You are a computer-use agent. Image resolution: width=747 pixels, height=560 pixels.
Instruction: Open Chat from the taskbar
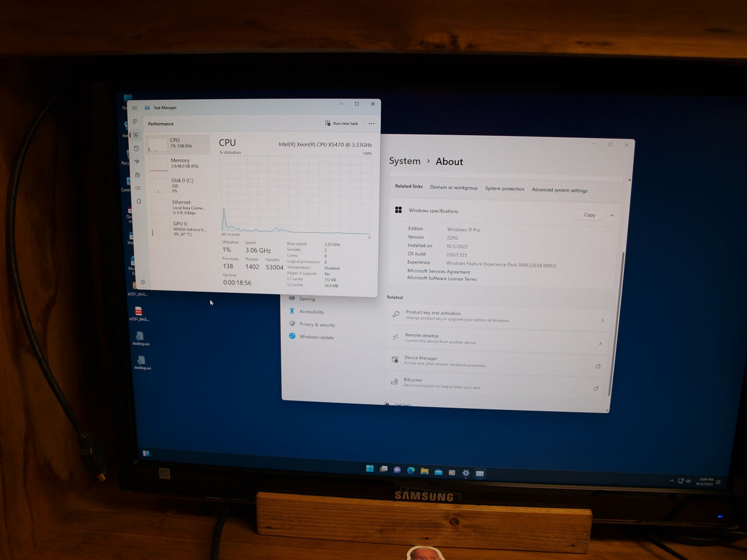(x=397, y=470)
